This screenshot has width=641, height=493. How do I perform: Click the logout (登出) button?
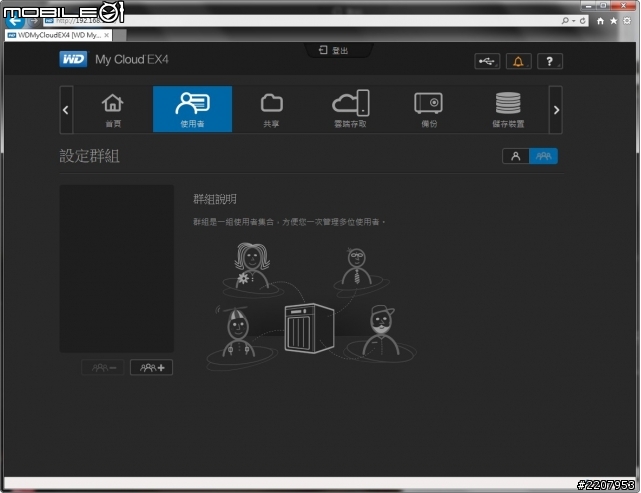(x=334, y=50)
